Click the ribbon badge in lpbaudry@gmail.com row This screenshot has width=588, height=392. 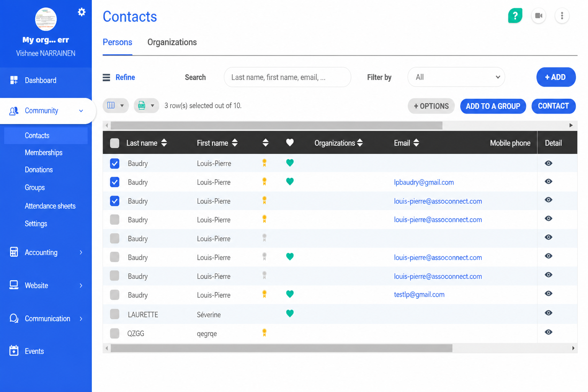tap(264, 181)
